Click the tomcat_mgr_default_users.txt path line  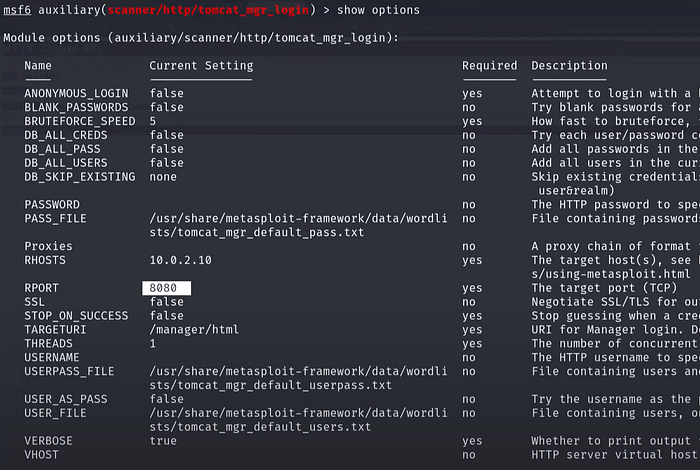pos(260,427)
